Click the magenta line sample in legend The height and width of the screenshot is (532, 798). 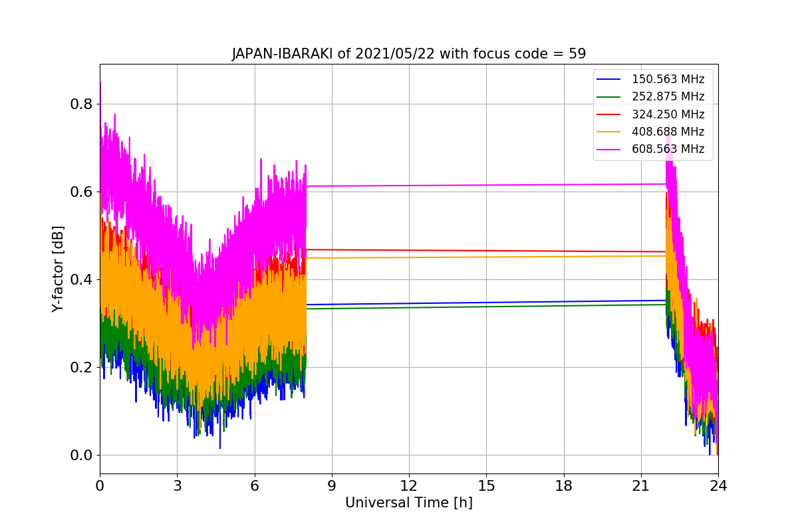click(x=610, y=149)
